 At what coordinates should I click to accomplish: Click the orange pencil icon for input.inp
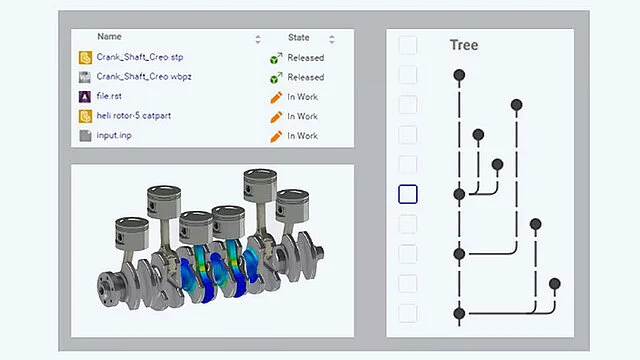point(276,136)
